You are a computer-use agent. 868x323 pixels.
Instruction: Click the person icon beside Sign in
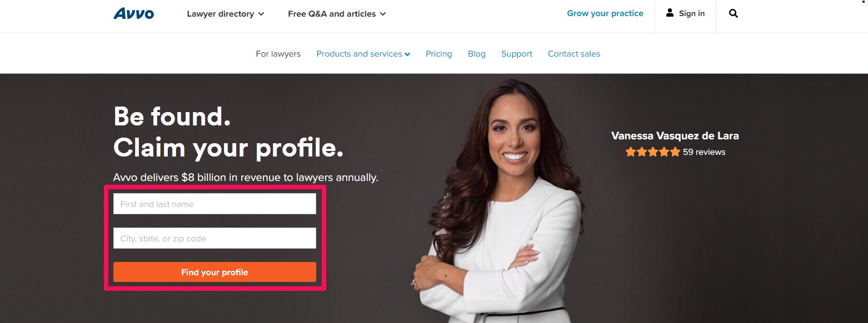670,13
